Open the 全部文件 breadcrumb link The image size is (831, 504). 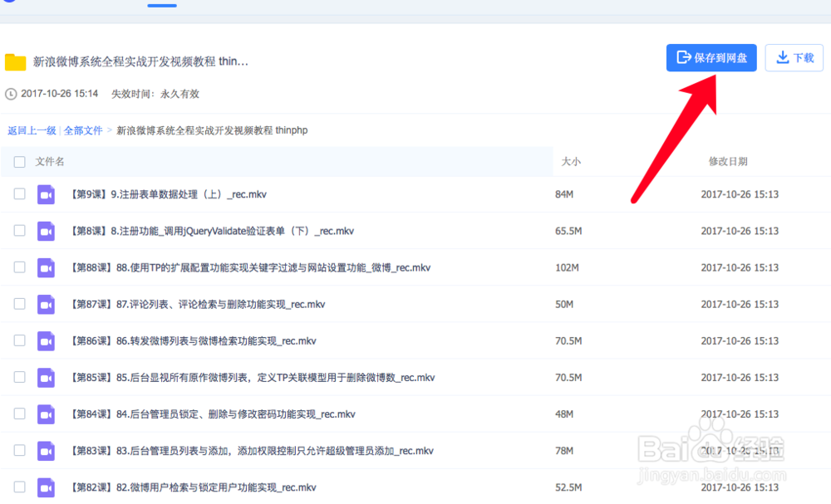click(82, 130)
